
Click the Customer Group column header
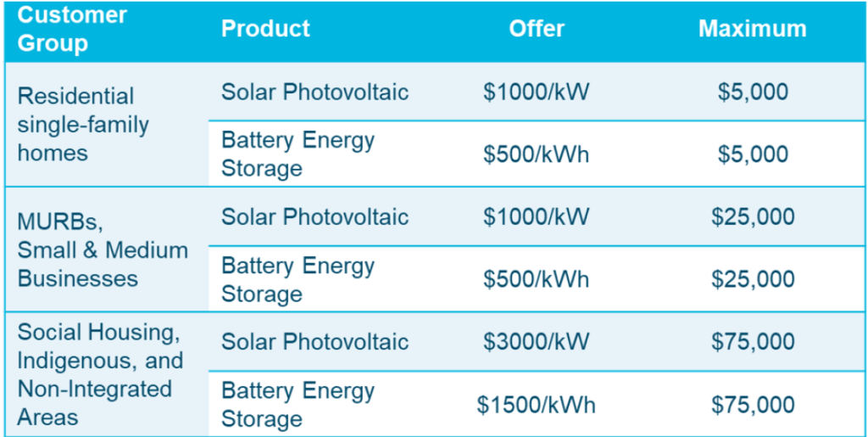coord(73,29)
